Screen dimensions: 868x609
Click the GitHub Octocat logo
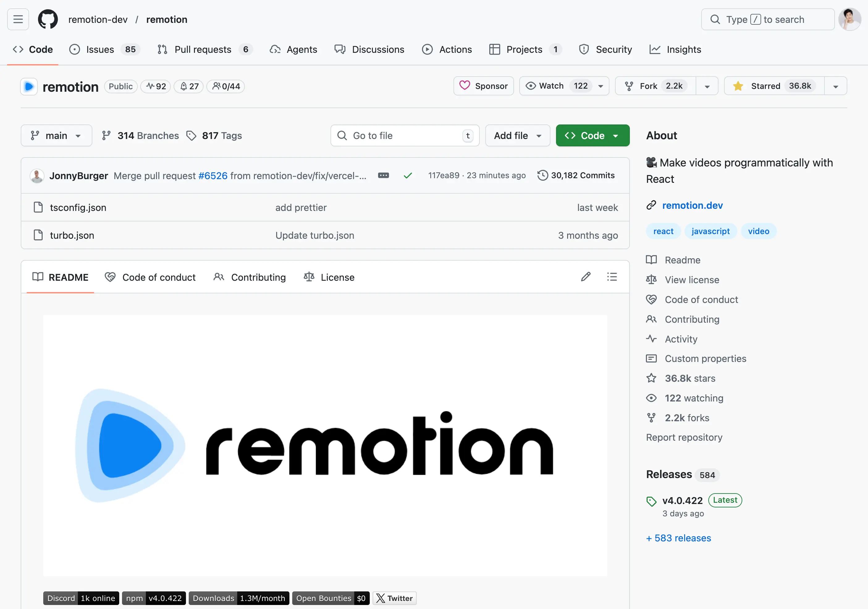click(x=48, y=19)
